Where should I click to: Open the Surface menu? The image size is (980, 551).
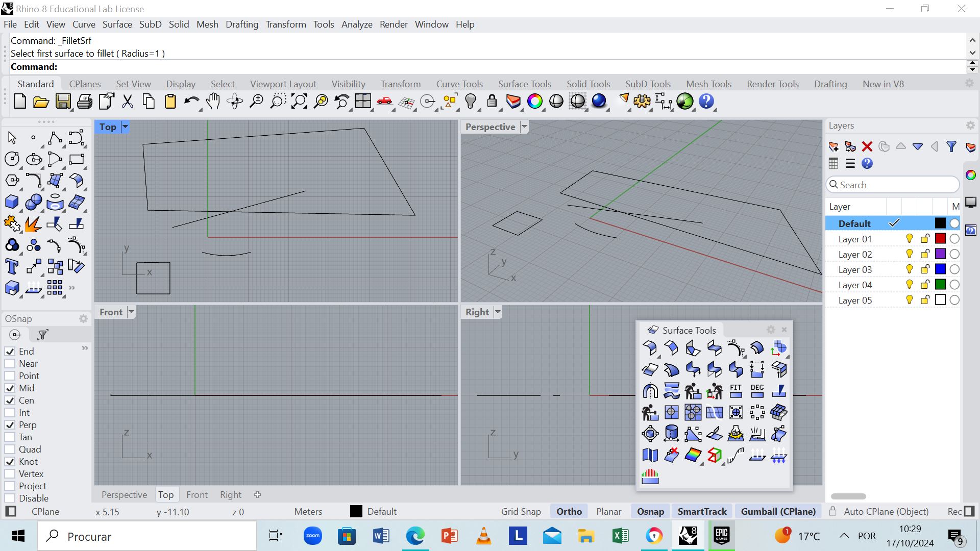116,24
